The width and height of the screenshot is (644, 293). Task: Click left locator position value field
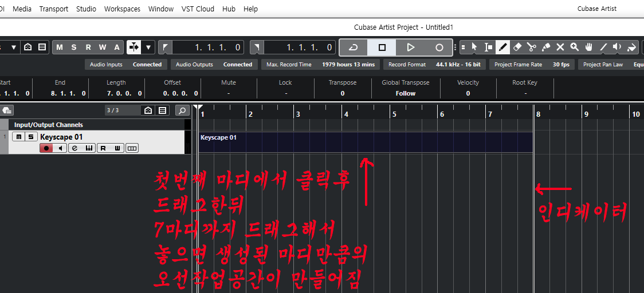pos(208,47)
